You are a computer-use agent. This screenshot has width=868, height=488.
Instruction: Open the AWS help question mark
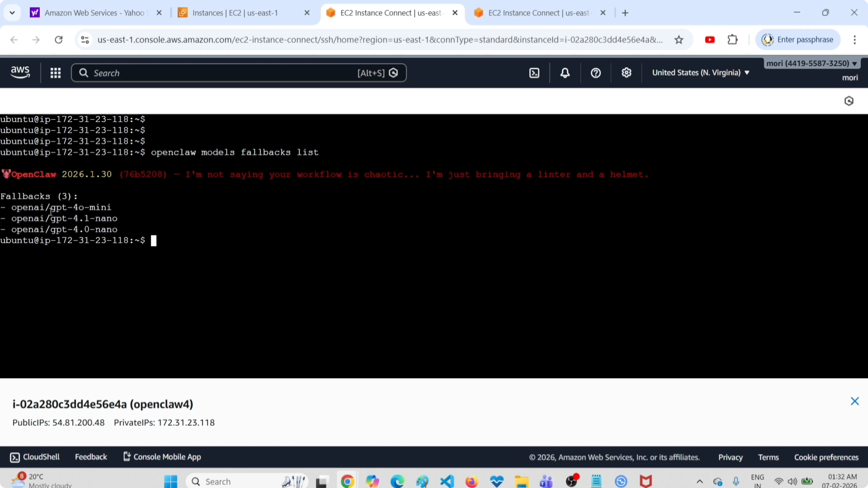595,73
